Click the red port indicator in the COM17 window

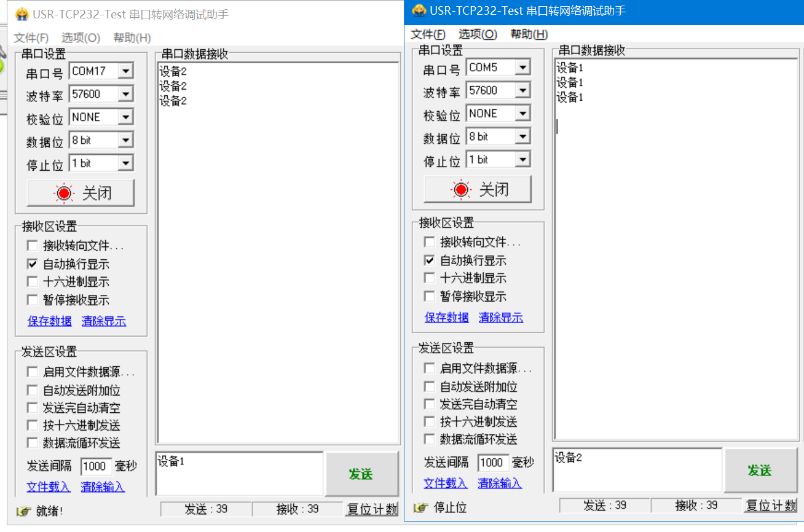tap(63, 194)
